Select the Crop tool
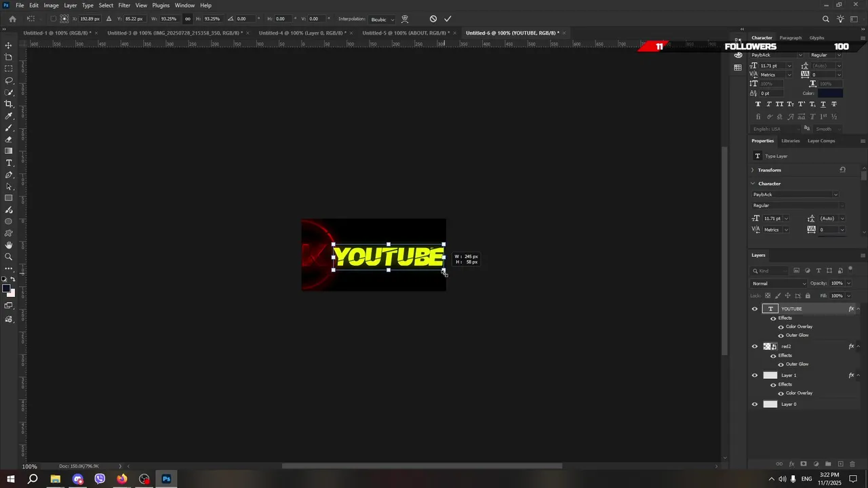 coord(9,104)
